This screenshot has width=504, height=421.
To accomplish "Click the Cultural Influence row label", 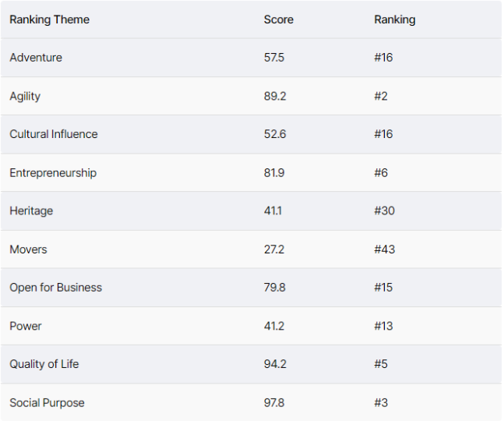I will [x=53, y=134].
